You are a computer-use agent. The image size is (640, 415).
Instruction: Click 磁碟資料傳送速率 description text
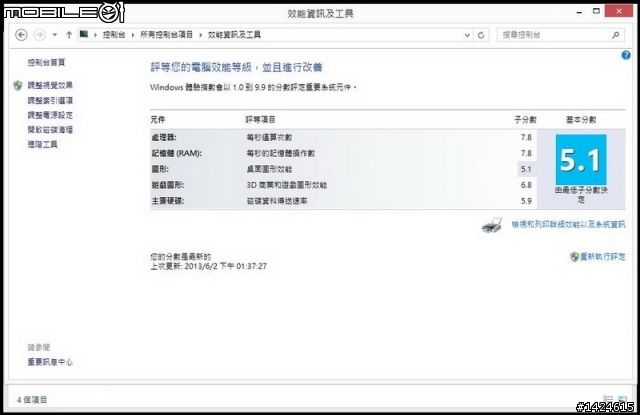coord(277,201)
